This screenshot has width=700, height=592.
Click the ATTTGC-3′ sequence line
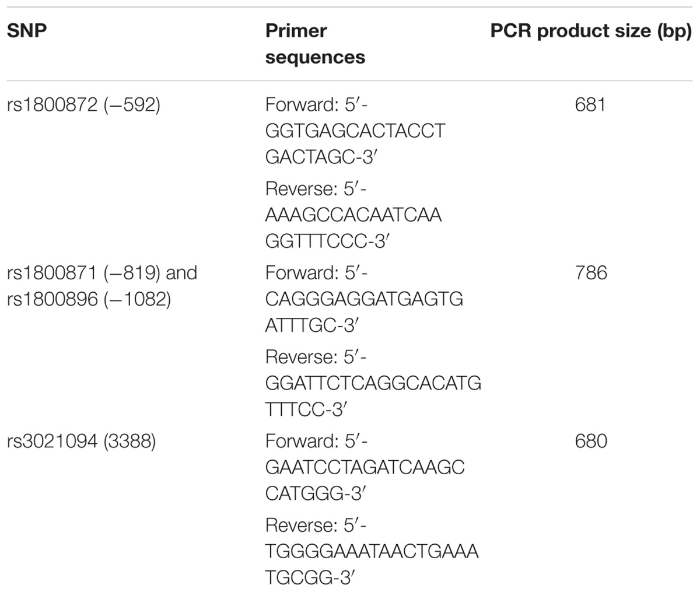pos(311,326)
